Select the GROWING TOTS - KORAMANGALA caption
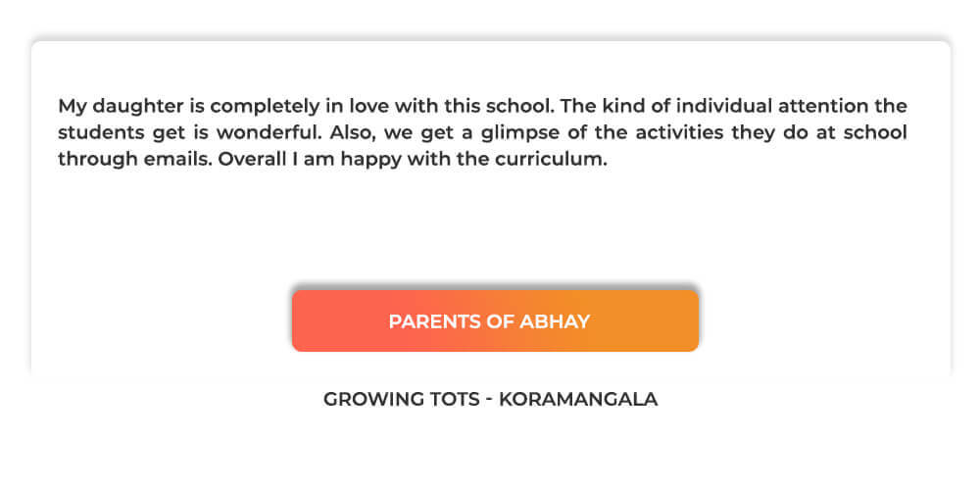980x490 pixels. pos(490,400)
